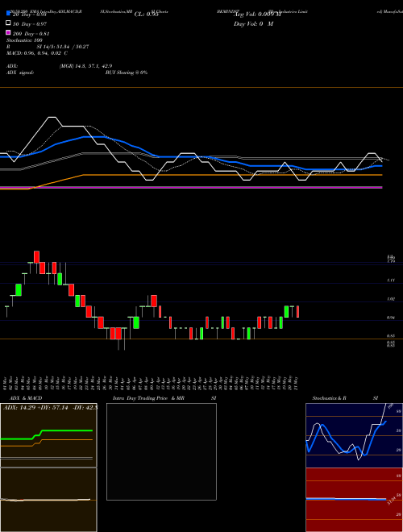Click the 'ADX: 14.29 +DY: 57.14' readout
Screen dimensions: 403x532
[x=36, y=407]
